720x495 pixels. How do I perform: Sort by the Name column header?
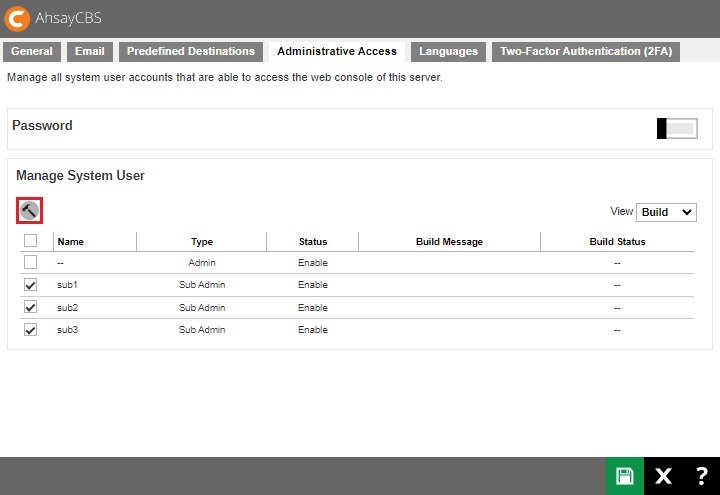click(70, 241)
